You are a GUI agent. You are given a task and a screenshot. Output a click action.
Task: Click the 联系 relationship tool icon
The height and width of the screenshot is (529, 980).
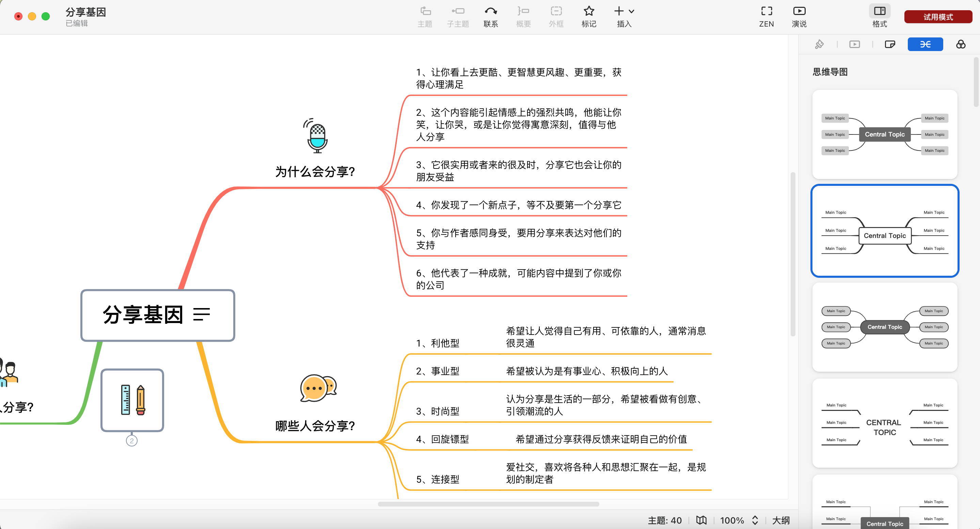[x=490, y=12]
